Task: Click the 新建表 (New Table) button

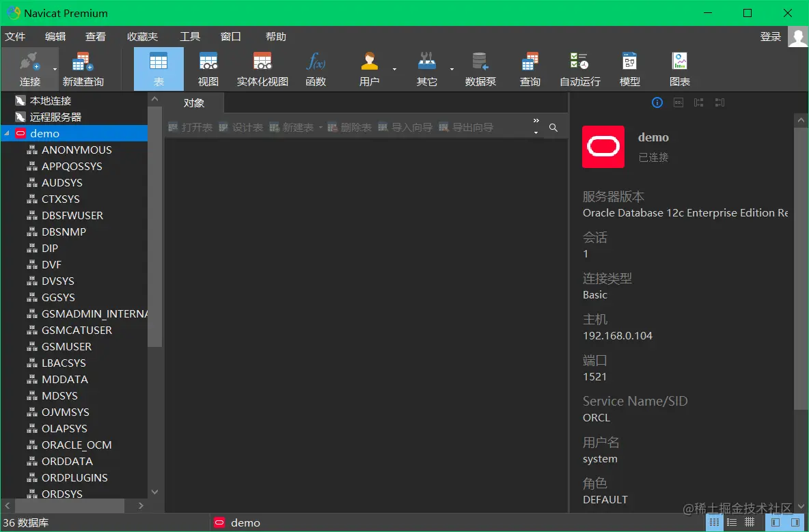Action: [292, 127]
